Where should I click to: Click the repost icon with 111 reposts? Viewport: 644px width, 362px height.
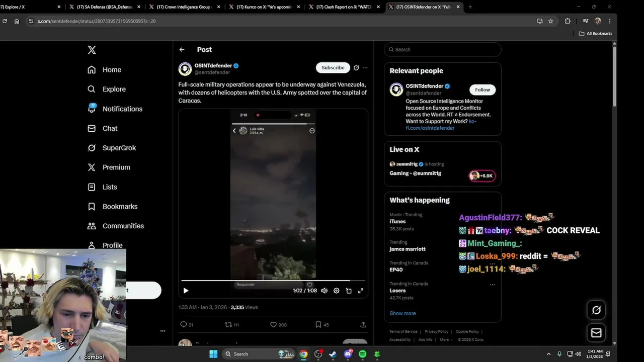pos(228,325)
